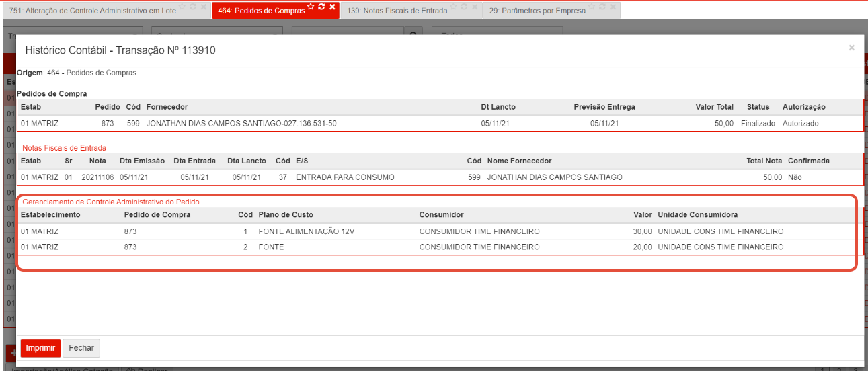This screenshot has width=868, height=371.
Task: Select Nota number 20211106
Action: 98,177
